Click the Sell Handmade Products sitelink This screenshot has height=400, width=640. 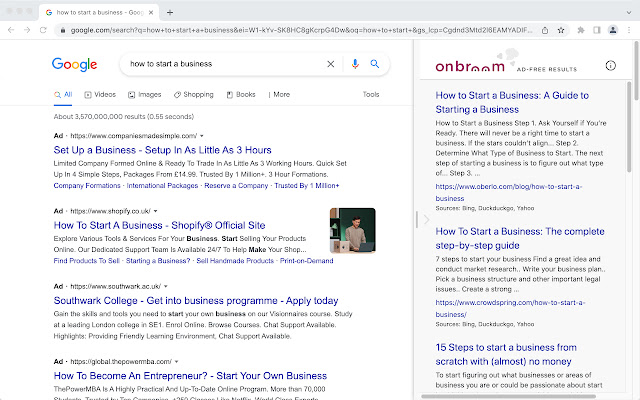235,261
